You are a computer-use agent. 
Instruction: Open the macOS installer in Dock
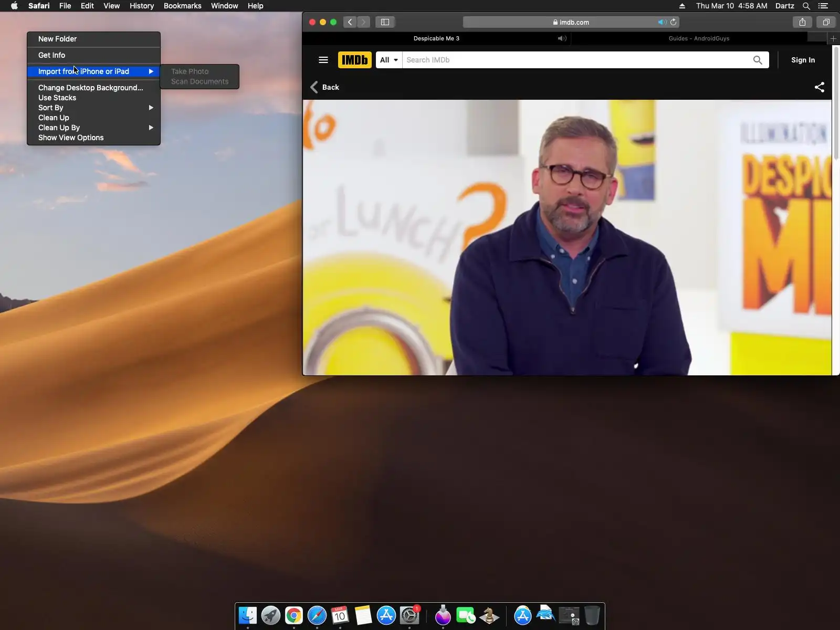[443, 615]
